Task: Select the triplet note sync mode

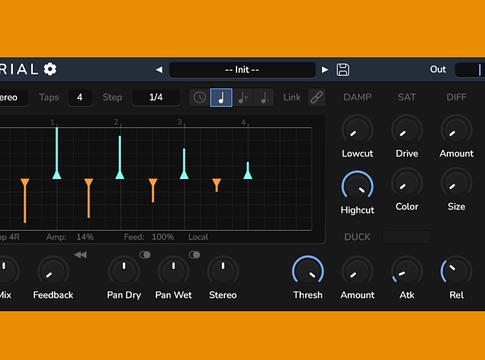Action: [243, 98]
